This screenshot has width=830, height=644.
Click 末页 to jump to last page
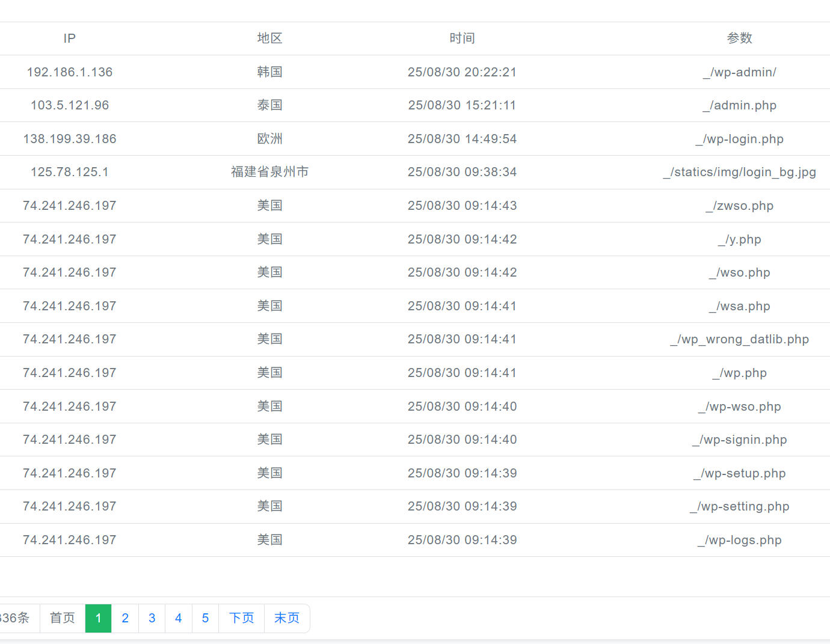click(x=287, y=618)
